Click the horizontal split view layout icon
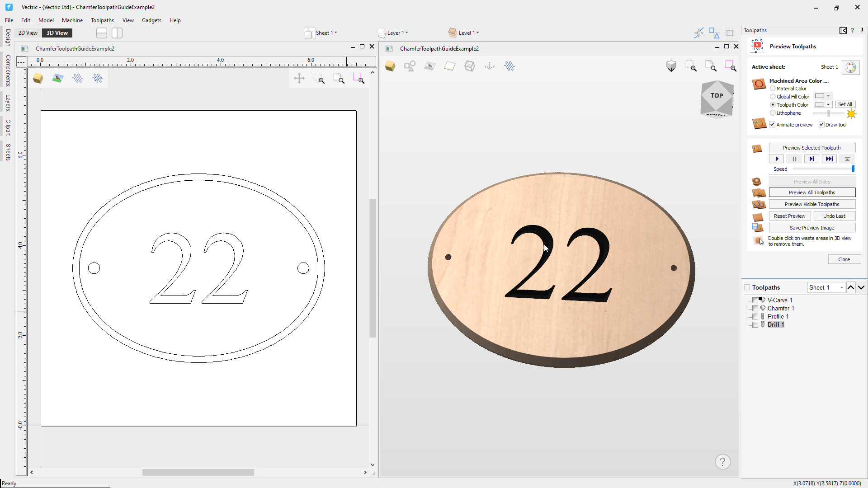Viewport: 868px width, 488px height. 102,33
